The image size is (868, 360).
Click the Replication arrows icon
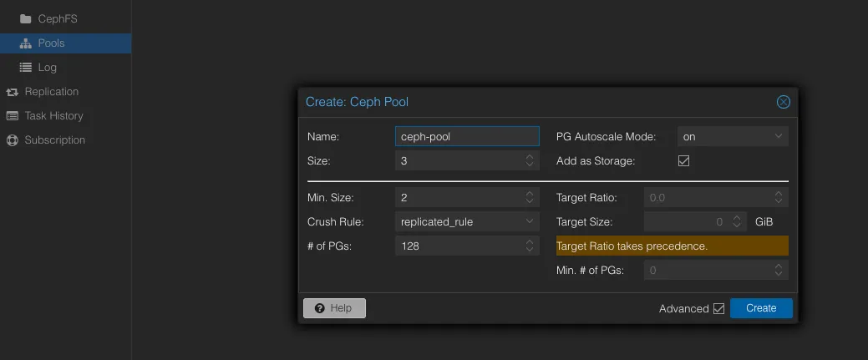[13, 92]
